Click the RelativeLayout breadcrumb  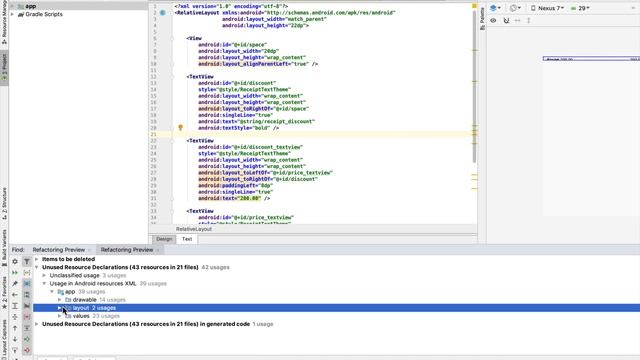194,229
